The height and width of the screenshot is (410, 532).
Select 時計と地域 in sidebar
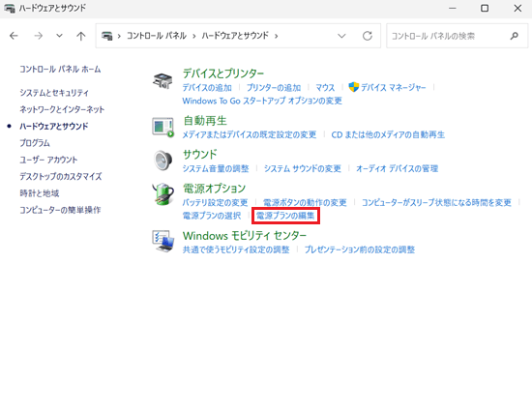coord(40,193)
